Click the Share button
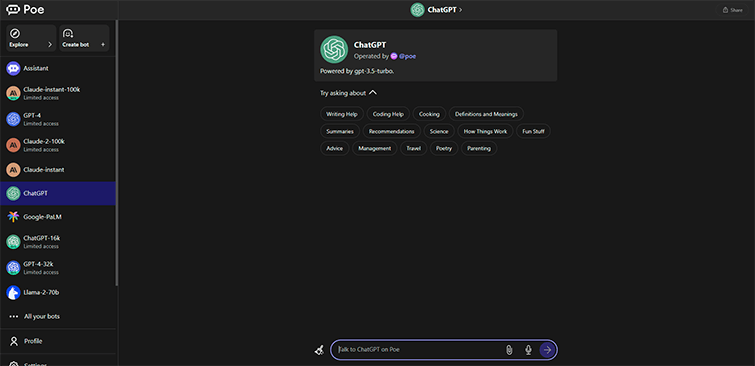This screenshot has width=755, height=366. point(732,10)
